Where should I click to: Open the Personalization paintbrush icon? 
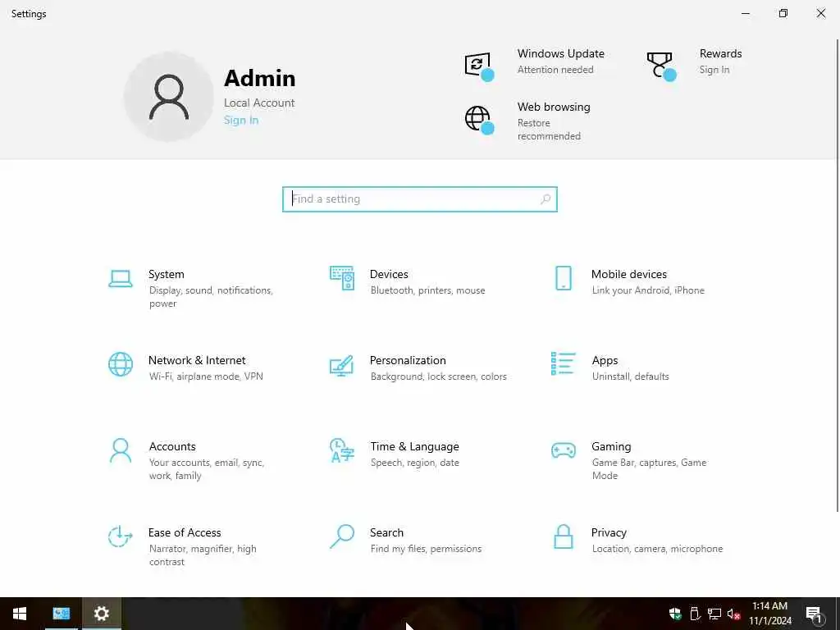click(x=342, y=365)
